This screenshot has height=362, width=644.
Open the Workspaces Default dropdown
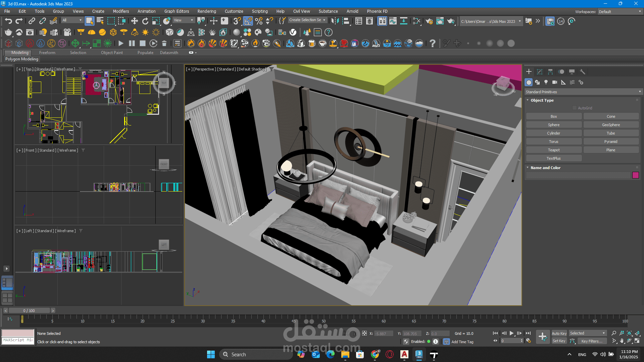point(620,12)
